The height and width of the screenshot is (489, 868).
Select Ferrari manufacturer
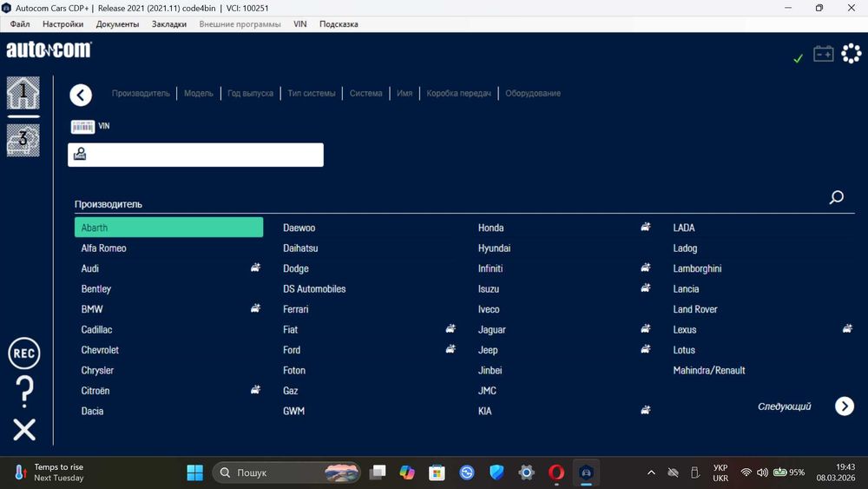296,309
